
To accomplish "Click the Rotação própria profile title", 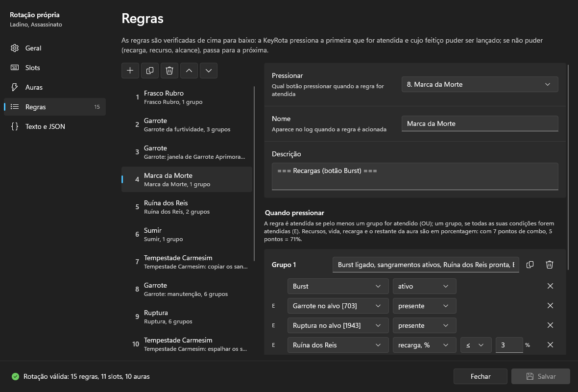I will (35, 15).
